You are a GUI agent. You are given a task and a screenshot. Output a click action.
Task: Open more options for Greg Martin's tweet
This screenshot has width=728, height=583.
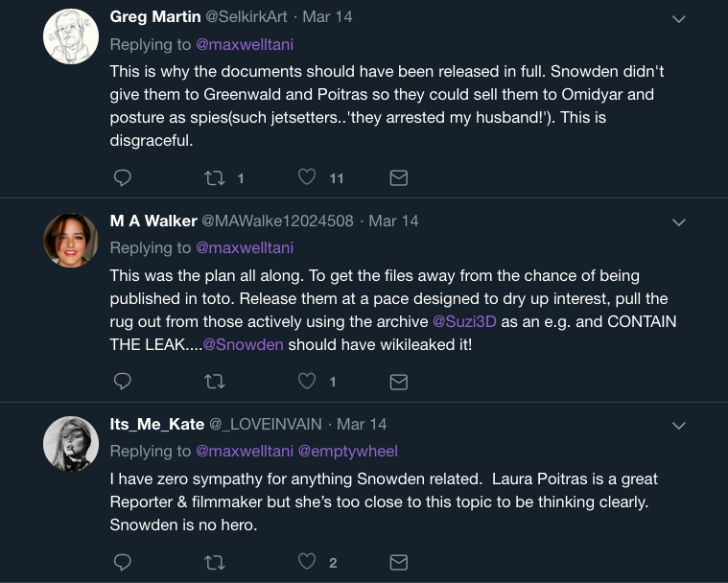pos(678,19)
